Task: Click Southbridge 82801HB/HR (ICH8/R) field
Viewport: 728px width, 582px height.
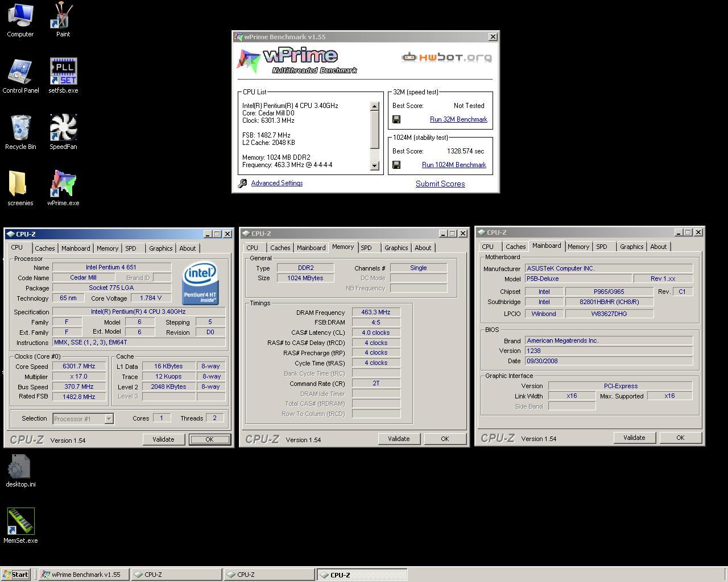Action: click(609, 302)
